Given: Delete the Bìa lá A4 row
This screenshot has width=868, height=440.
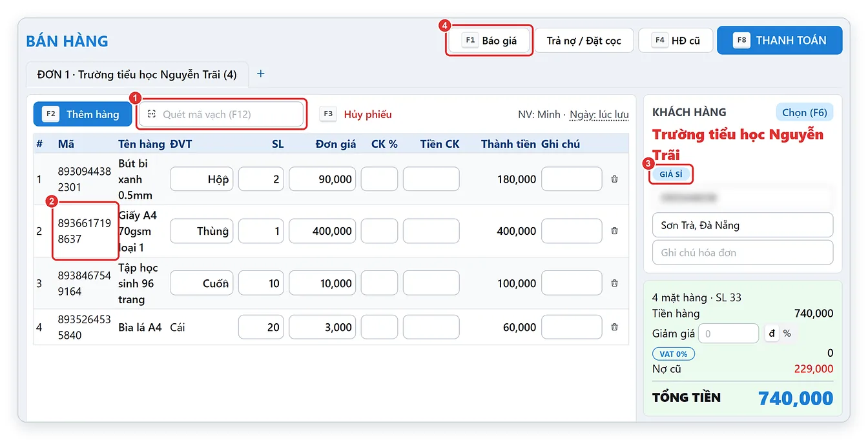Looking at the screenshot, I should [614, 327].
